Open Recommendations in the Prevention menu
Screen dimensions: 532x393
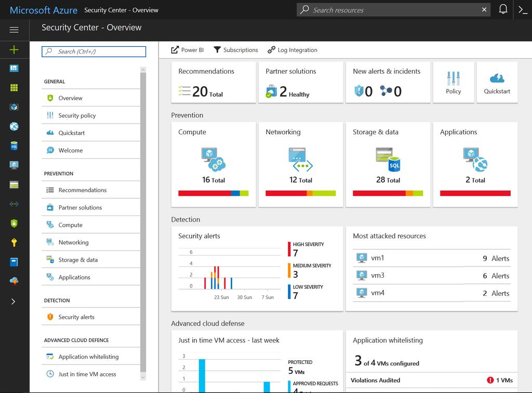point(91,190)
